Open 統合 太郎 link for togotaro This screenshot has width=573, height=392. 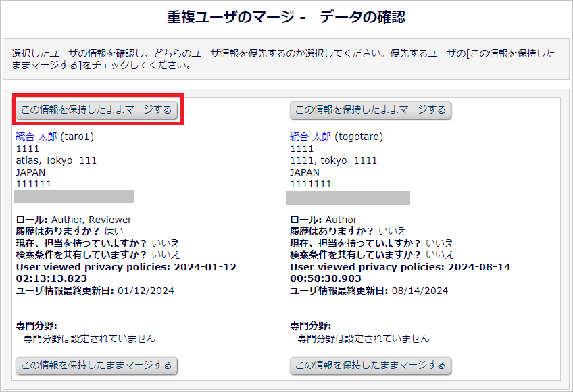pos(311,137)
